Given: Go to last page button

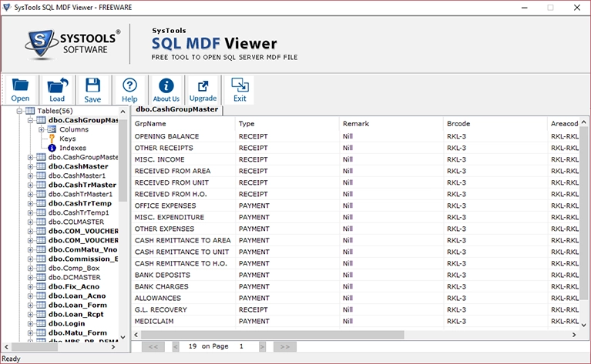Looking at the screenshot, I should pos(285,346).
